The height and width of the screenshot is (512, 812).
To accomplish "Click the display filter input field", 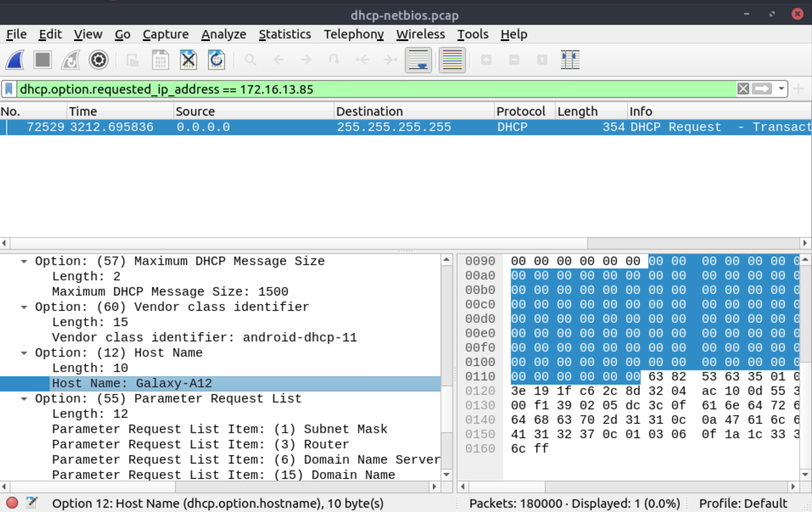I will pos(376,89).
